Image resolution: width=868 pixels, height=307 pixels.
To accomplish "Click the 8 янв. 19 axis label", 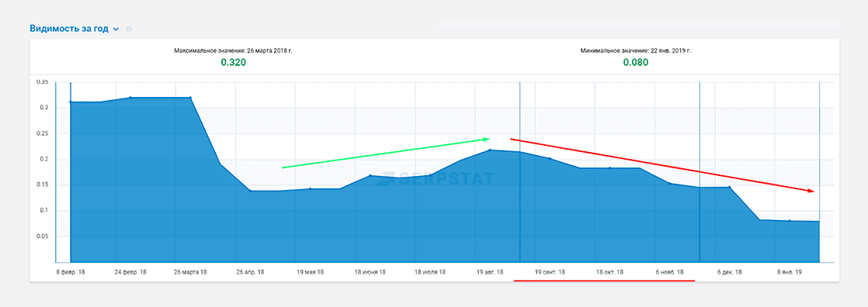I will point(790,272).
